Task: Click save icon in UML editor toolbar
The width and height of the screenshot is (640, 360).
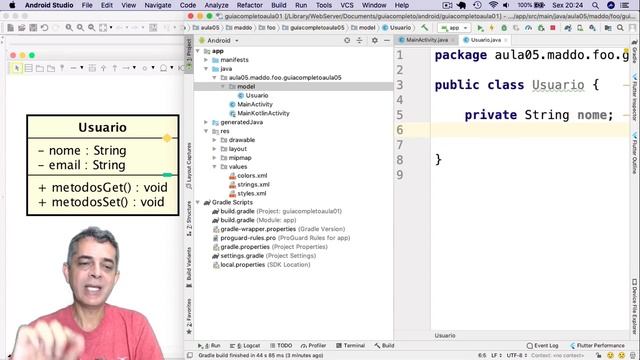Action: [x=33, y=28]
